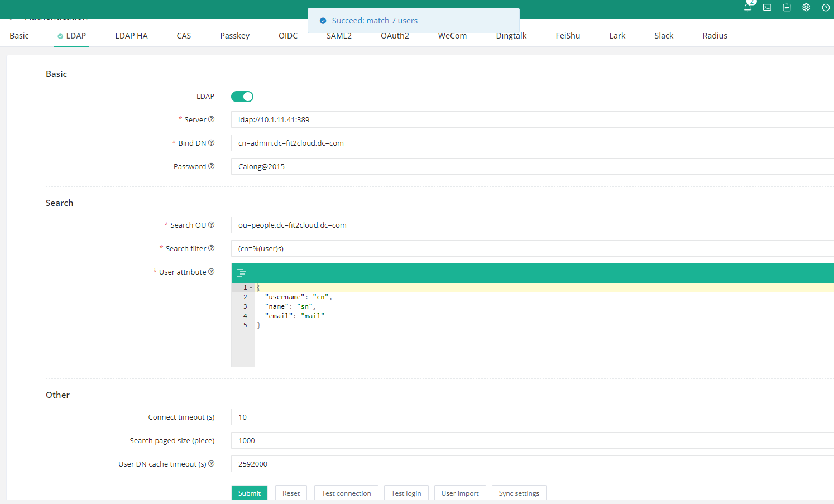
Task: Focus the Connect timeout input field
Action: tap(533, 417)
